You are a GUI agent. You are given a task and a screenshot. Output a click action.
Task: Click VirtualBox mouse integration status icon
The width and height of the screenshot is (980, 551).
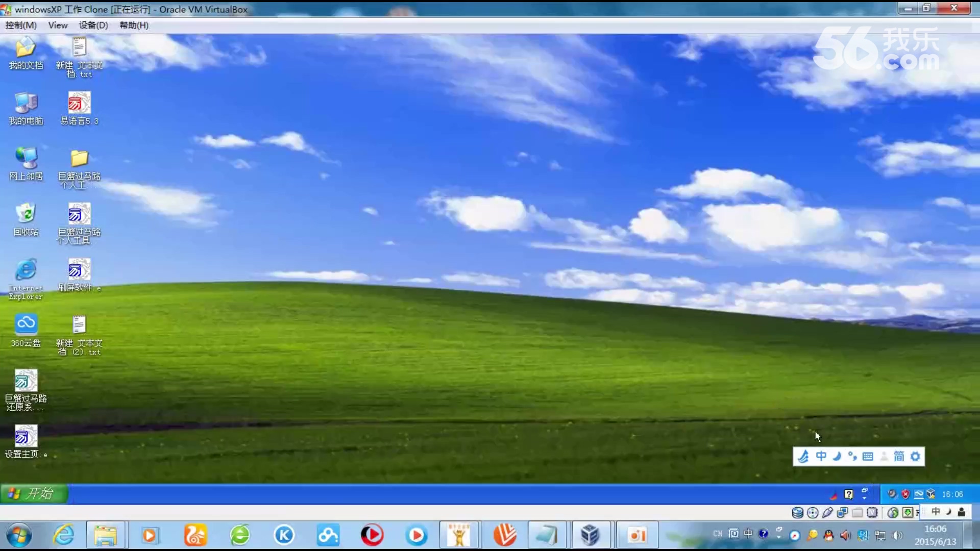click(893, 512)
